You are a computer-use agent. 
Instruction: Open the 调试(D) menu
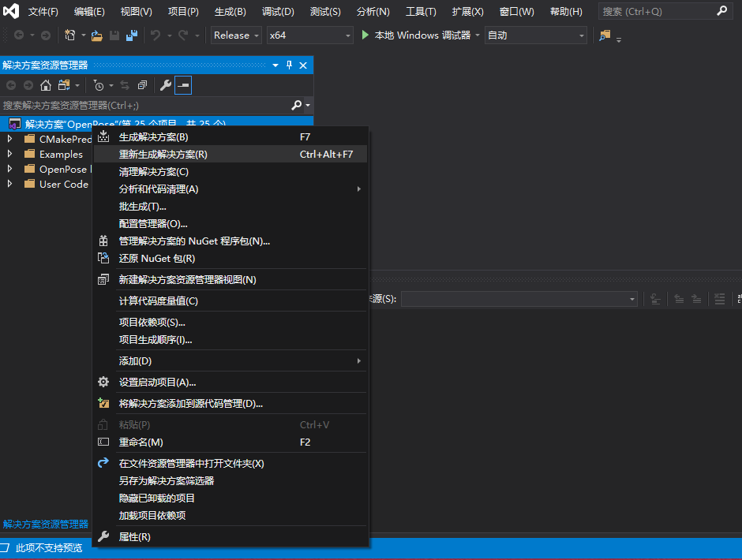click(278, 11)
